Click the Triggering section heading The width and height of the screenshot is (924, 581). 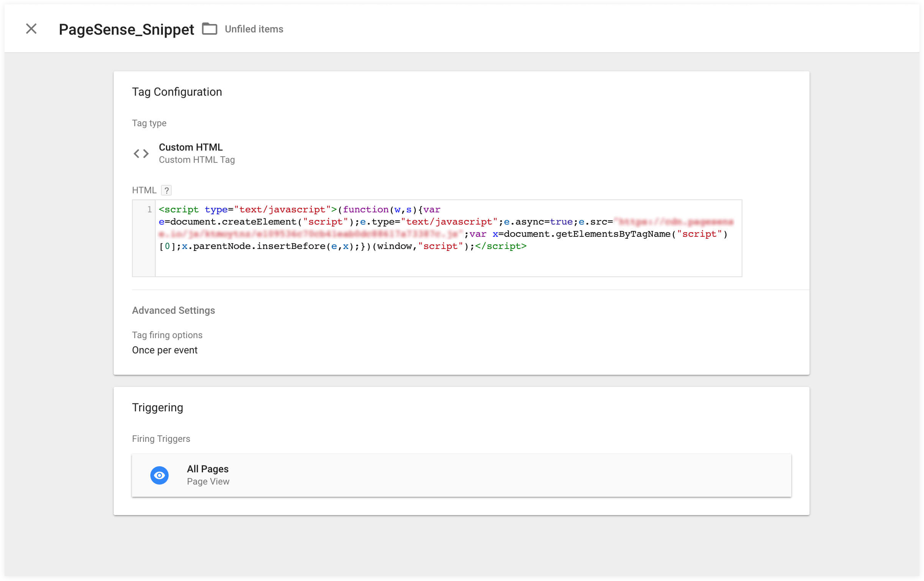click(x=157, y=407)
